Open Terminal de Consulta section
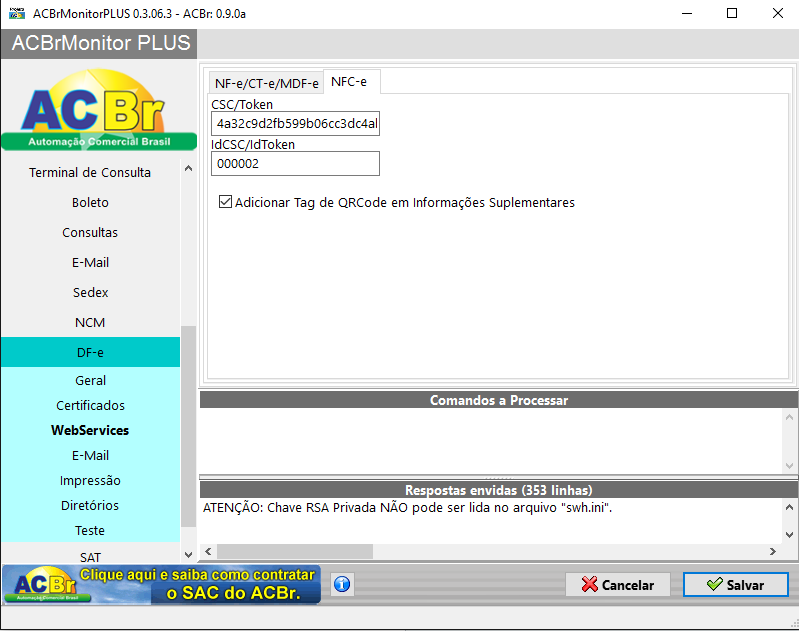Image resolution: width=799 pixels, height=631 pixels. coord(90,172)
